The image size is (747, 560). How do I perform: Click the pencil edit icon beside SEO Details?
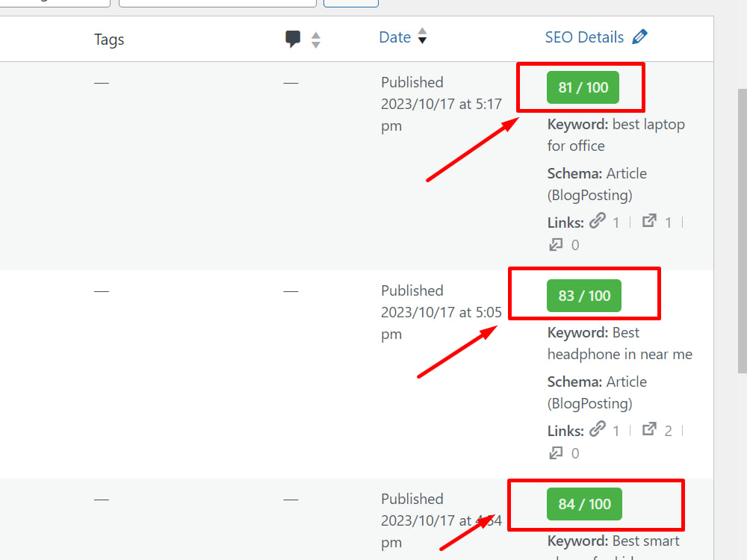click(x=640, y=37)
